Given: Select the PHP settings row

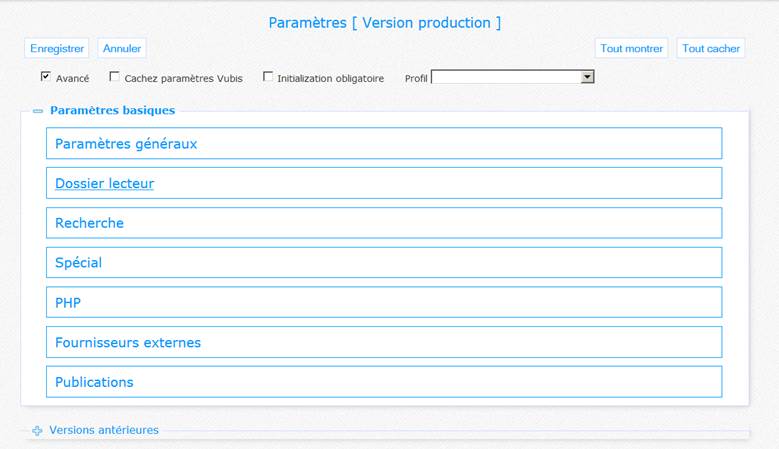Looking at the screenshot, I should pyautogui.click(x=384, y=302).
